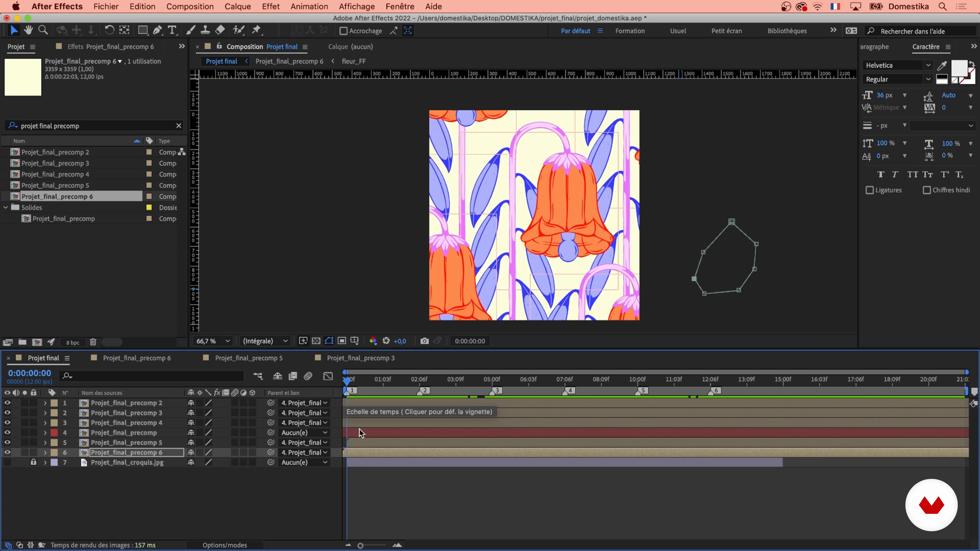Click the delete trash icon in Project panel

(93, 342)
